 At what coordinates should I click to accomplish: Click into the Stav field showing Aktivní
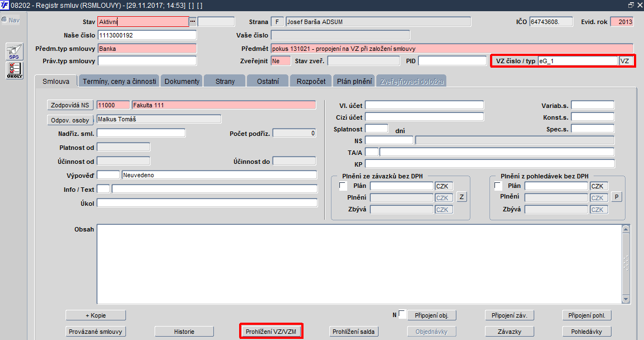pos(143,22)
